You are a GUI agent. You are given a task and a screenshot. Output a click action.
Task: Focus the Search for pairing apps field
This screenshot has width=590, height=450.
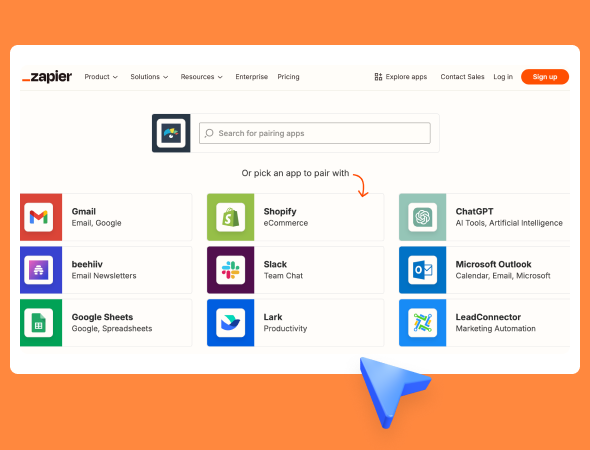tap(315, 133)
